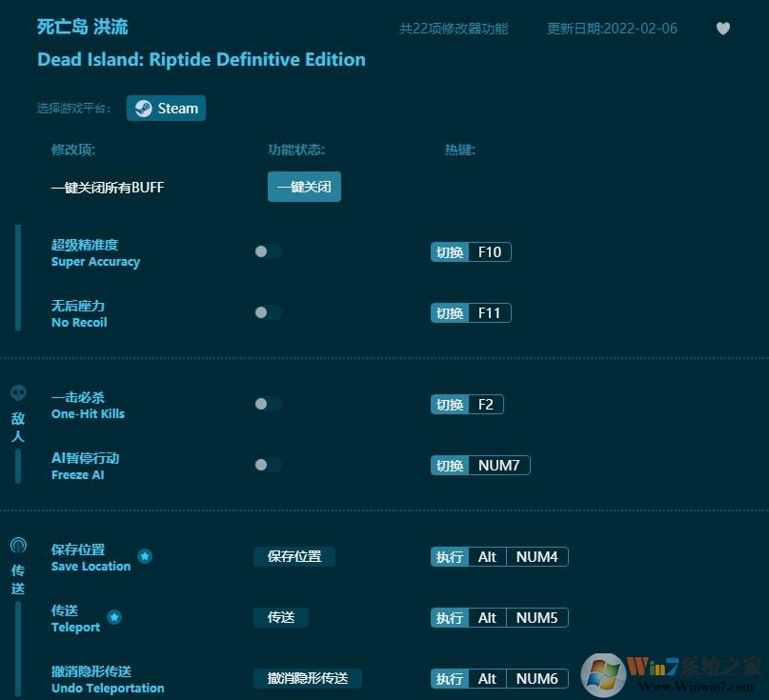Image resolution: width=769 pixels, height=700 pixels.
Task: Click No Recoil label
Action: point(79,323)
